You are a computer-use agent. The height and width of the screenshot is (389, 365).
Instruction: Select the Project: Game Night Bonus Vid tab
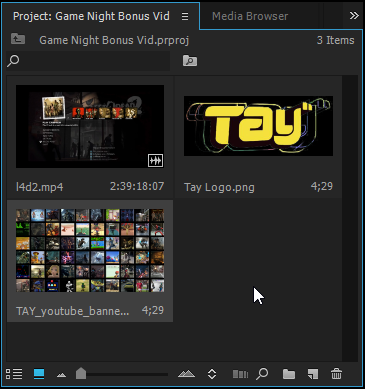click(91, 16)
